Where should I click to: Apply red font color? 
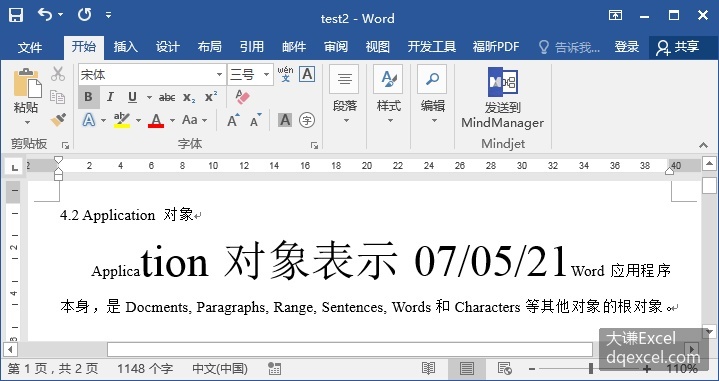point(156,120)
